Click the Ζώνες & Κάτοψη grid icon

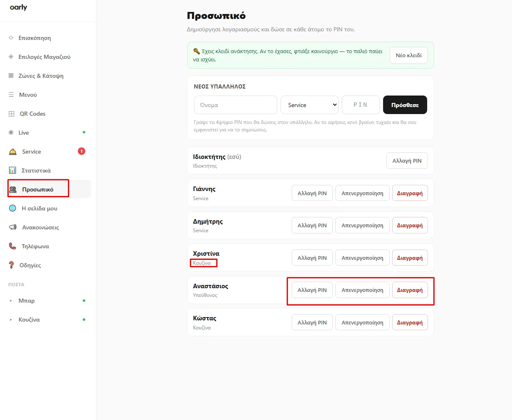pos(11,76)
